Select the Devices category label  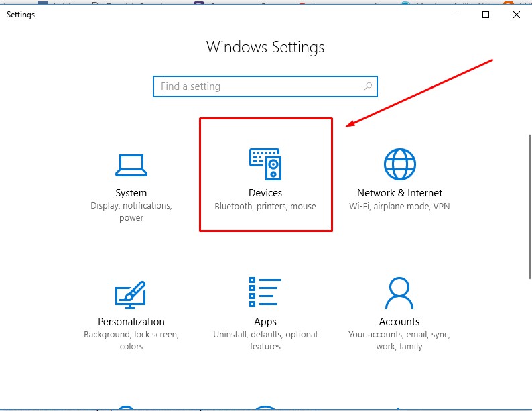pyautogui.click(x=265, y=193)
